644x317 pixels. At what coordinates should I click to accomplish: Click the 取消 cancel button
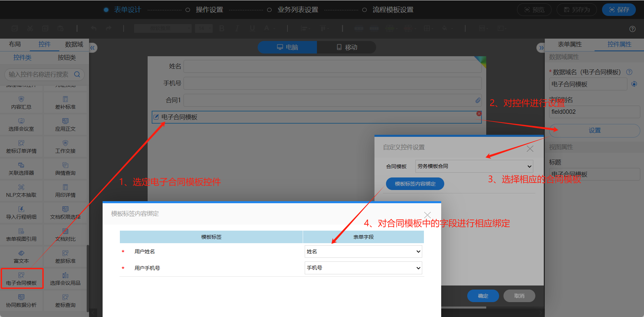click(x=519, y=296)
